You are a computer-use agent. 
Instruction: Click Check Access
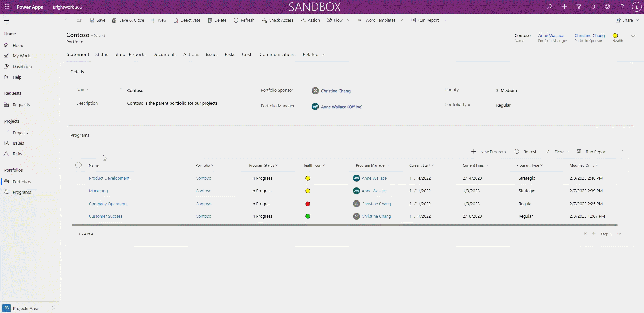pyautogui.click(x=277, y=20)
